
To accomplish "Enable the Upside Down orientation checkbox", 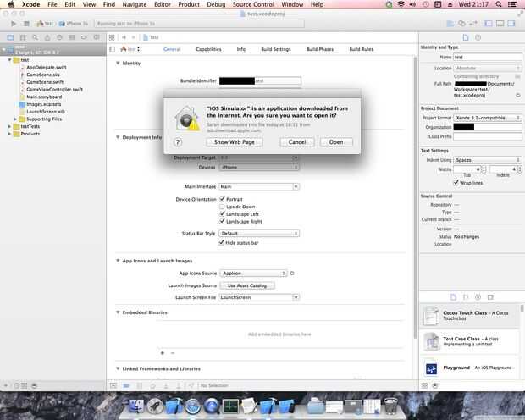I will [x=222, y=207].
